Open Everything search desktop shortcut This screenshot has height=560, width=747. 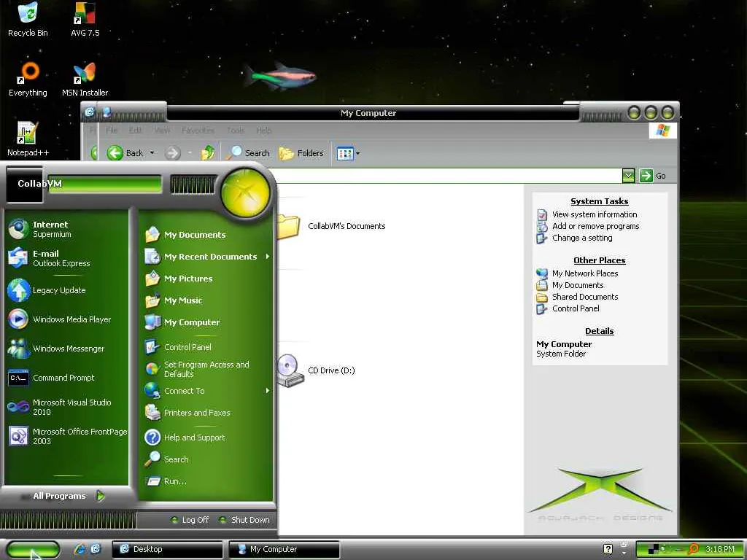tap(28, 79)
